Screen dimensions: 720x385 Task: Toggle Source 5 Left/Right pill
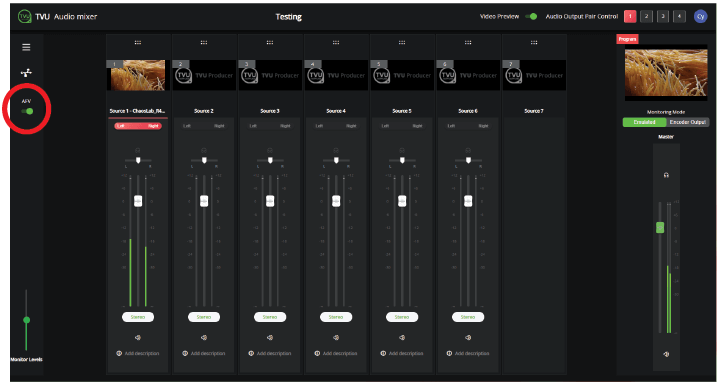[402, 126]
